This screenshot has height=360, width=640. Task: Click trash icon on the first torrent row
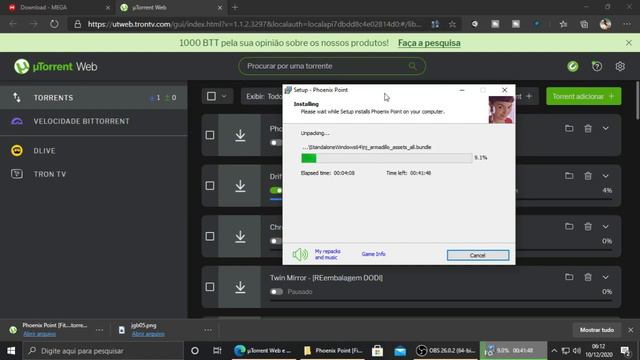[x=588, y=129]
